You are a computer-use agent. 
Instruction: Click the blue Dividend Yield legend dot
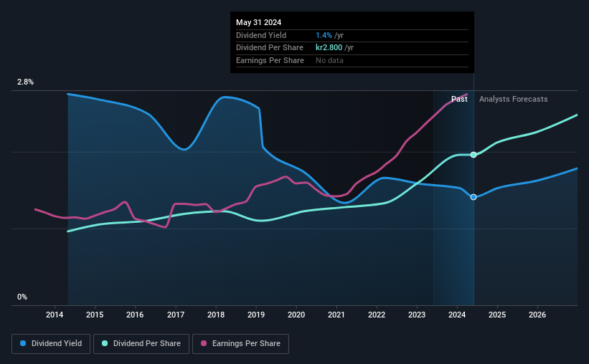coord(23,343)
